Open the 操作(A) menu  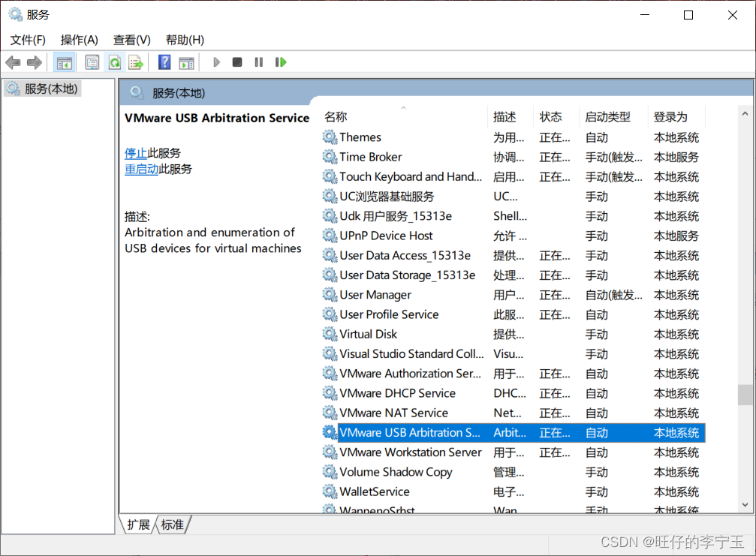point(79,40)
